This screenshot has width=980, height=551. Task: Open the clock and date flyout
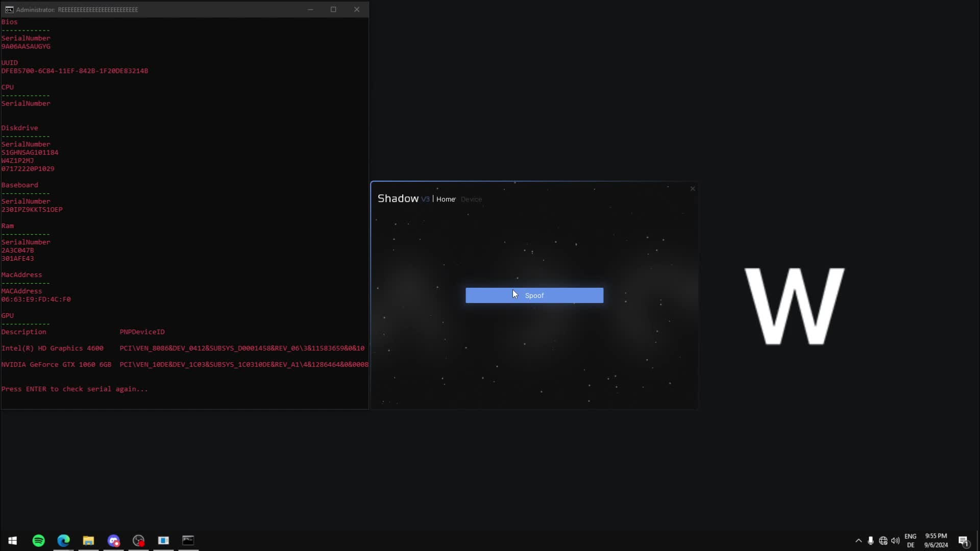pyautogui.click(x=936, y=541)
